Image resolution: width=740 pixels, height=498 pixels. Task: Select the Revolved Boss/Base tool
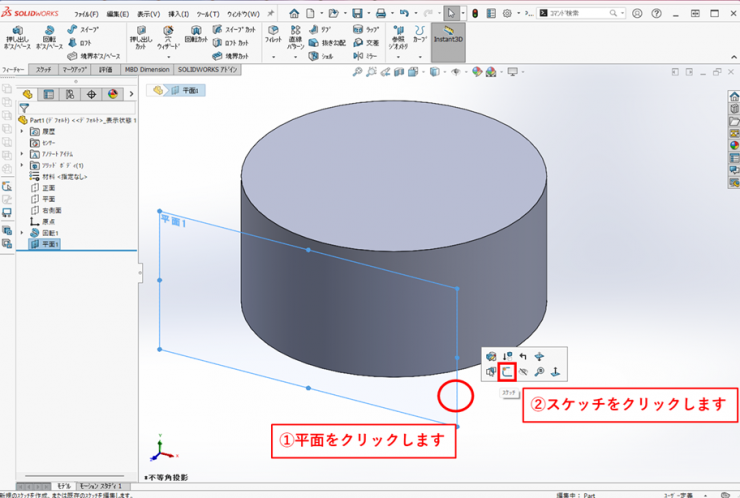(48, 37)
